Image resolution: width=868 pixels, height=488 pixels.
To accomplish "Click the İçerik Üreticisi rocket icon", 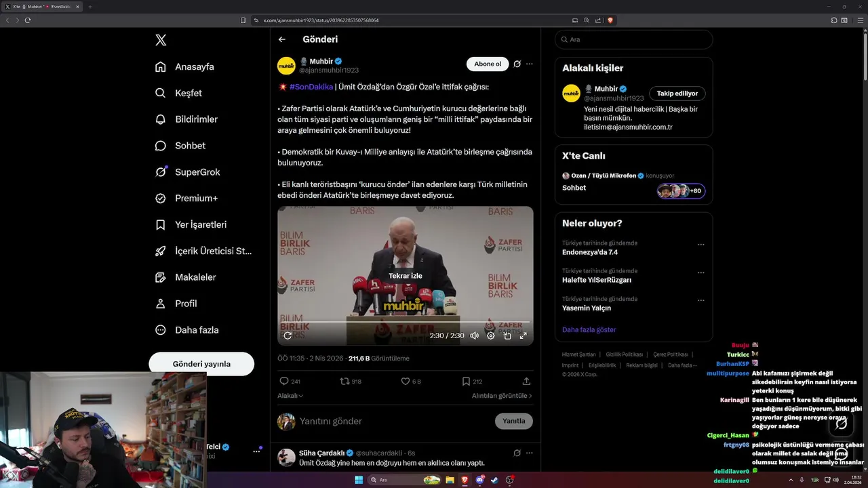I will click(x=161, y=251).
